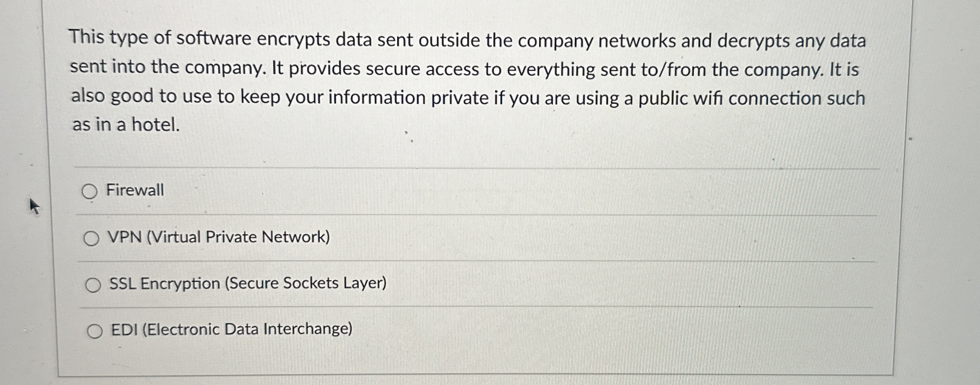980x385 pixels.
Task: Select the VPN (Virtual Private Network) option
Action: (92, 237)
